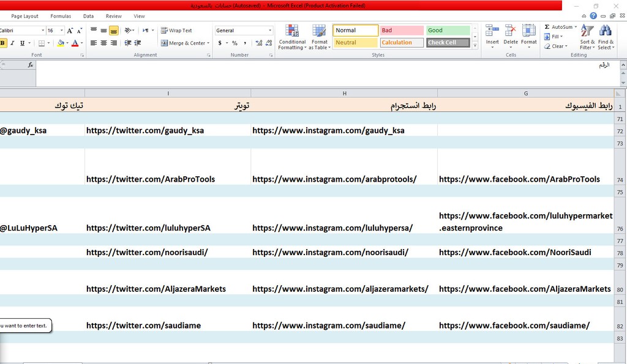Open Sort & Filter menu
627x364 pixels.
coord(587,37)
